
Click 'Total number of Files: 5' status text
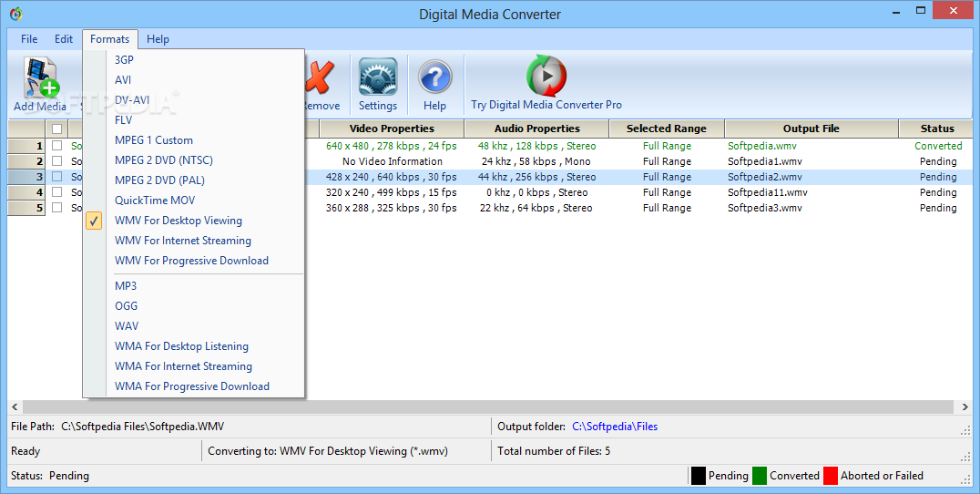(554, 451)
